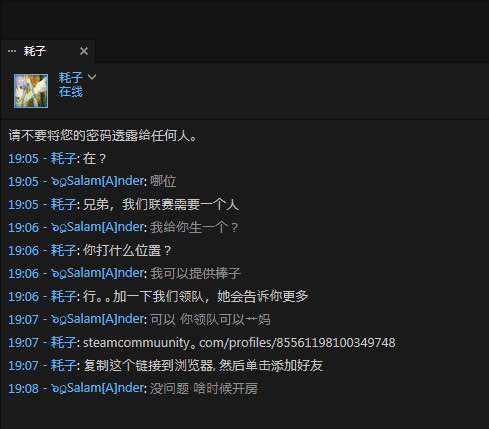
Task: Select the 耗子 chat tab
Action: pyautogui.click(x=48, y=51)
